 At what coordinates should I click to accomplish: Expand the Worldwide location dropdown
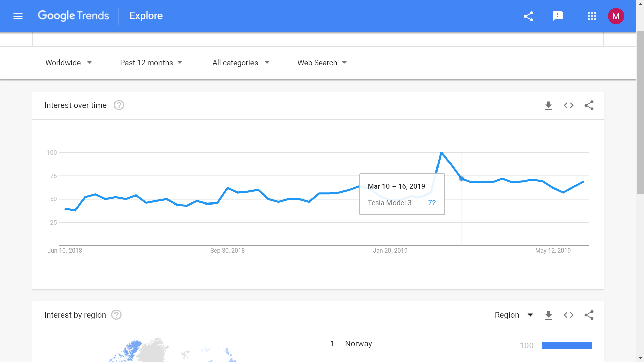pyautogui.click(x=69, y=63)
